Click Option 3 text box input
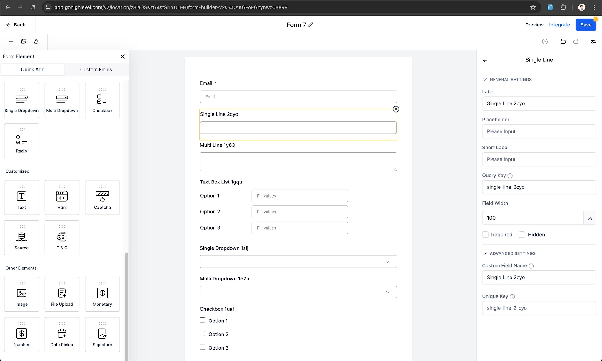Viewport: 602px width, 361px height. [300, 228]
